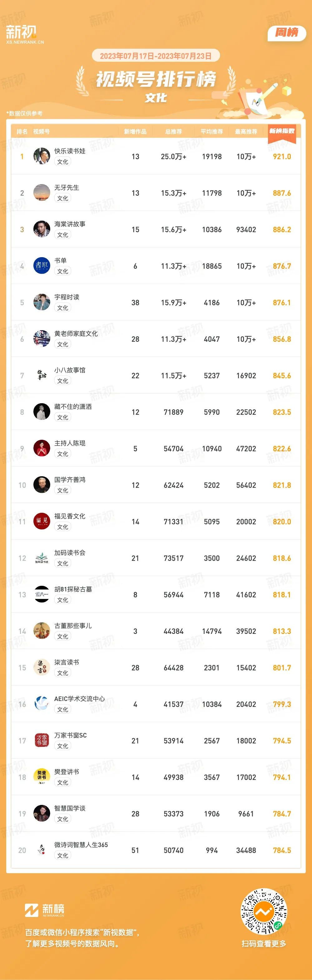This screenshot has width=312, height=980.
Task: Click the 新增作品 column header
Action: tap(135, 132)
